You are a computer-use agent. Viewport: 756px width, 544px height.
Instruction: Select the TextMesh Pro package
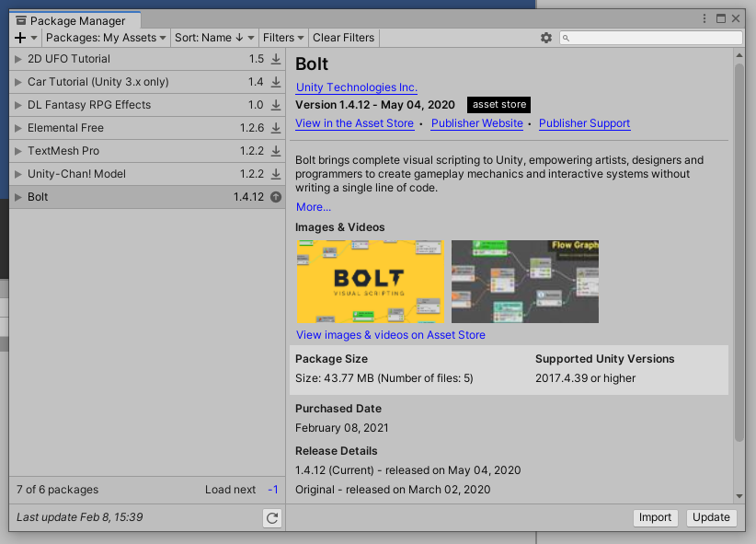click(147, 151)
